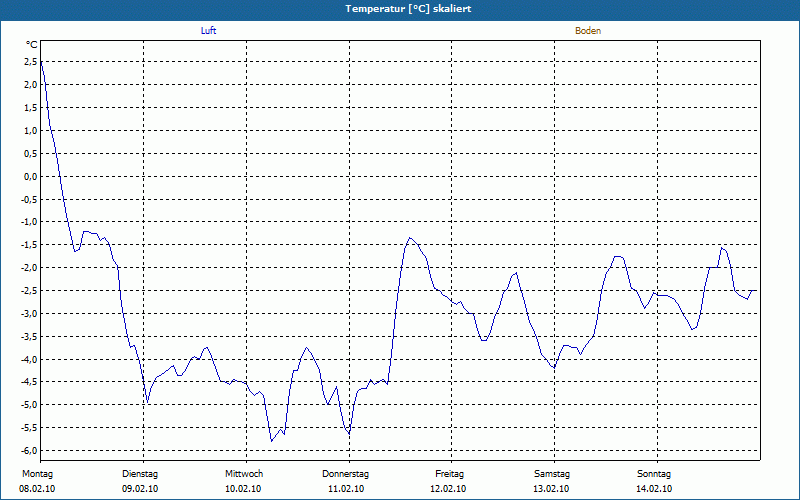Screen dimensions: 800x500
Task: Click the Dienstag day label
Action: click(140, 474)
